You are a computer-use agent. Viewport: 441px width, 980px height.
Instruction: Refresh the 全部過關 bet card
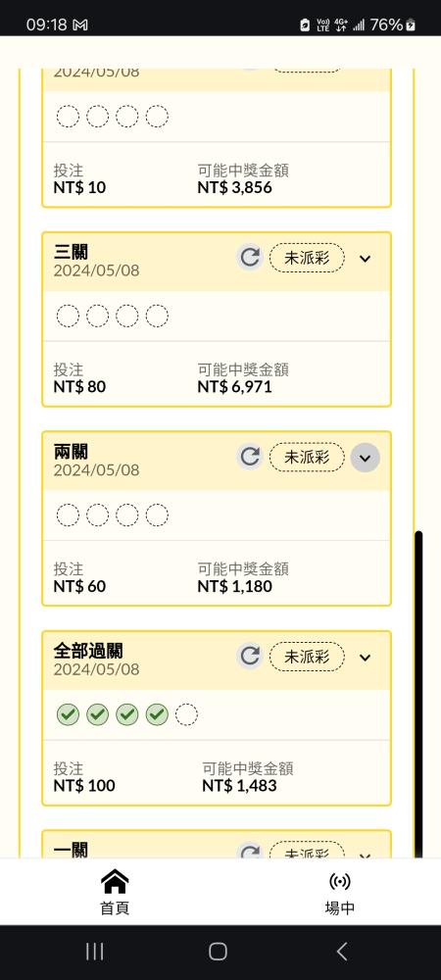[250, 657]
